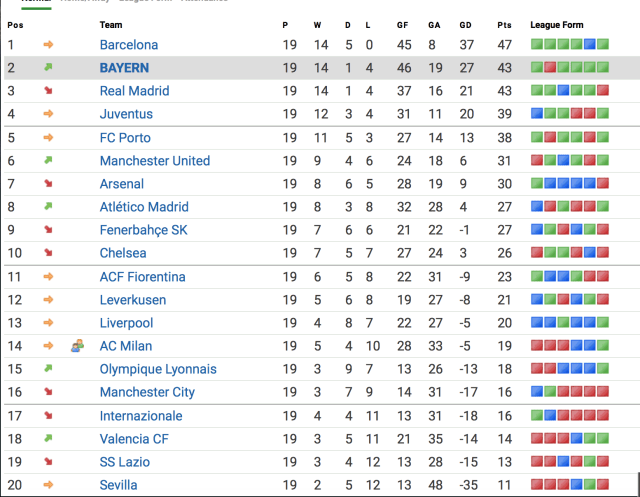Open the Manchester City team link

click(x=147, y=392)
